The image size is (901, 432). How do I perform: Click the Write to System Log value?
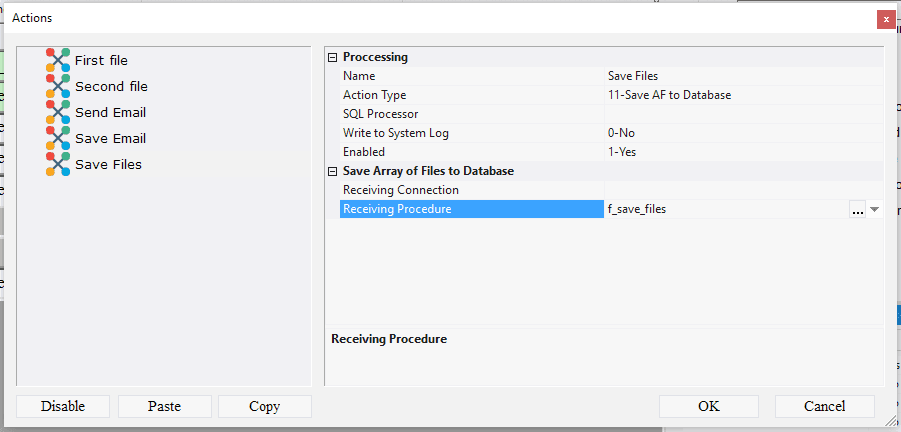[x=740, y=133]
